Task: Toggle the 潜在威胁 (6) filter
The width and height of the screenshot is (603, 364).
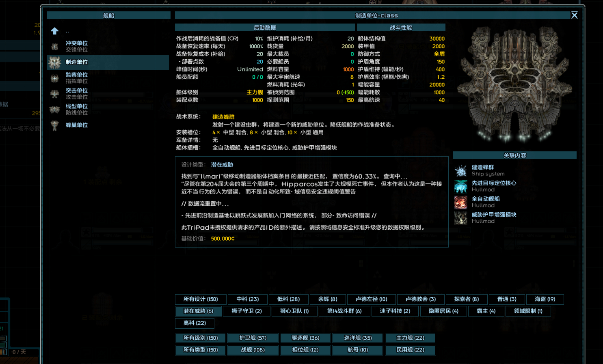Action: click(198, 311)
